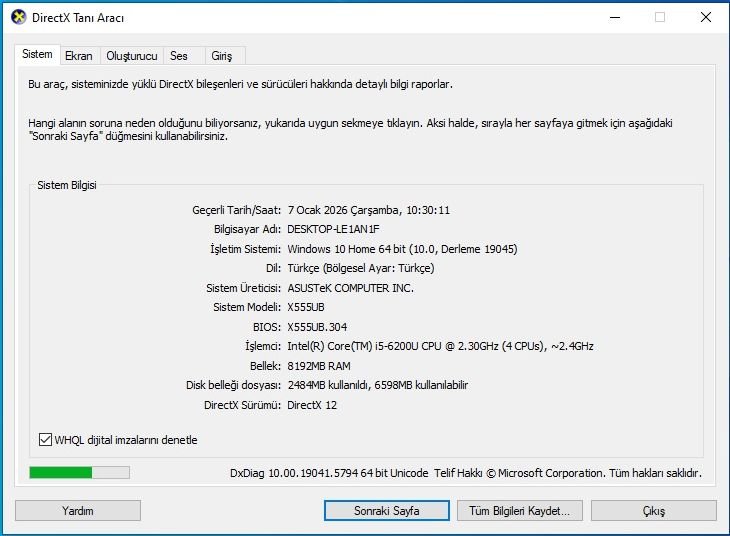Click Tüm Bilgileri Kaydet button
The height and width of the screenshot is (536, 730).
pos(519,510)
